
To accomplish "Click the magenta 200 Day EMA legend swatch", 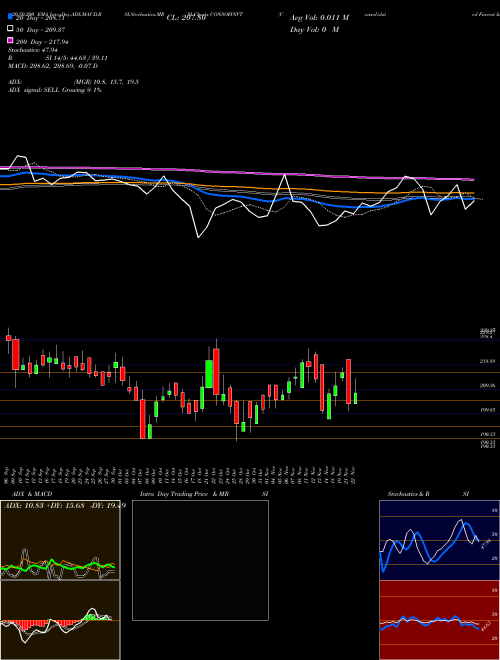I will [11, 41].
